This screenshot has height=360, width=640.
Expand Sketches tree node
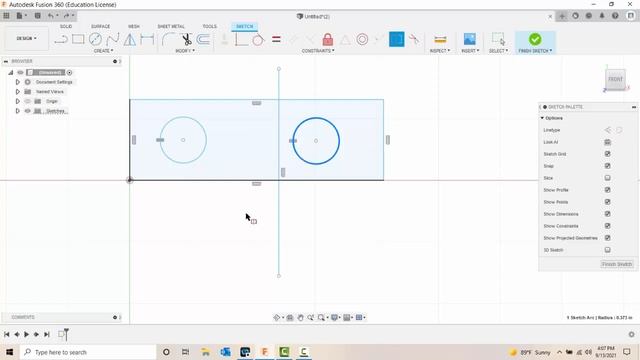(x=18, y=111)
